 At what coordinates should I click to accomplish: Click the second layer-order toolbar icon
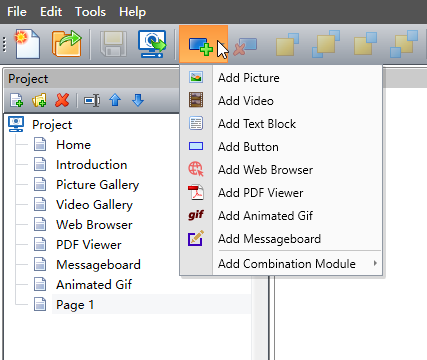(x=326, y=44)
